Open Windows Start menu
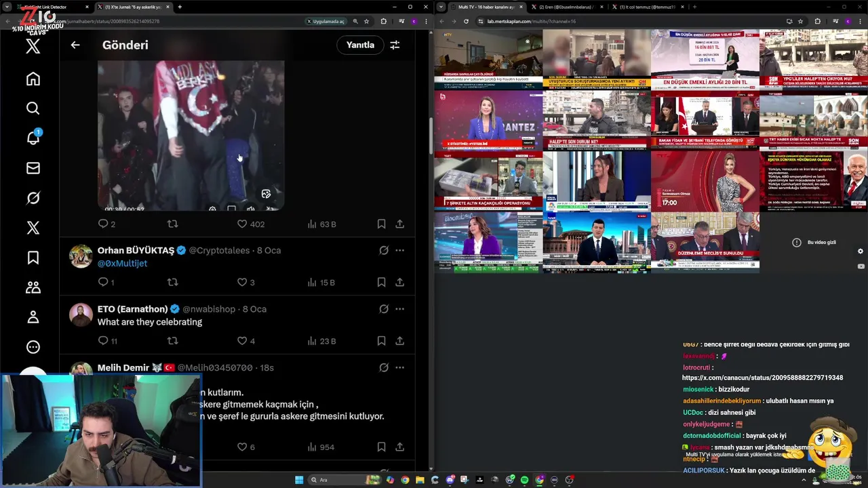This screenshot has height=488, width=868. (x=299, y=480)
